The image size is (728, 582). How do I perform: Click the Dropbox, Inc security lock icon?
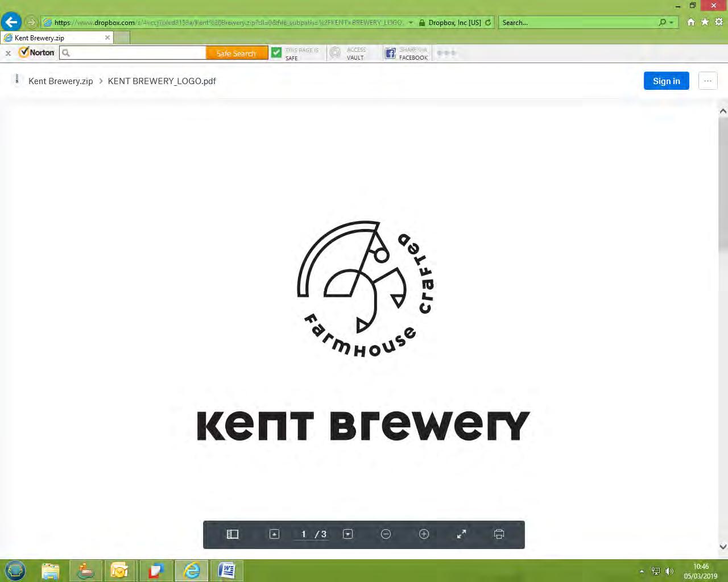tap(422, 23)
